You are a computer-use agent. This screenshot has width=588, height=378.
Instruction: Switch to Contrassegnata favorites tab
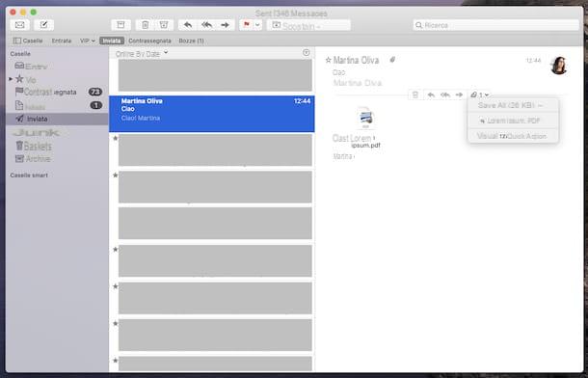tap(149, 40)
